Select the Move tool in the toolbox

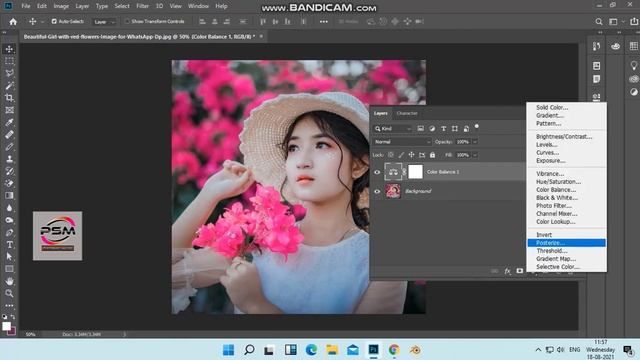9,49
